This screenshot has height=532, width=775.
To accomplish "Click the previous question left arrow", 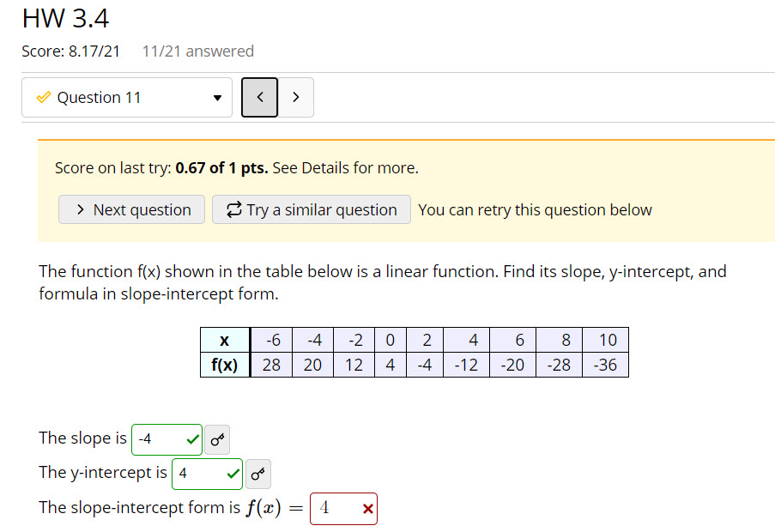I will coord(259,97).
